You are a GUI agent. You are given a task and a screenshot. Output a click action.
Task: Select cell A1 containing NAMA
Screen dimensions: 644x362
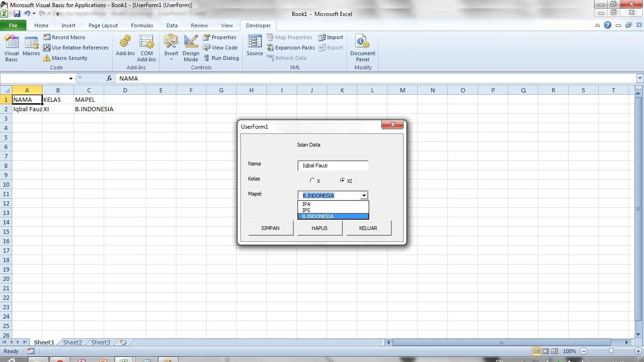click(x=27, y=99)
